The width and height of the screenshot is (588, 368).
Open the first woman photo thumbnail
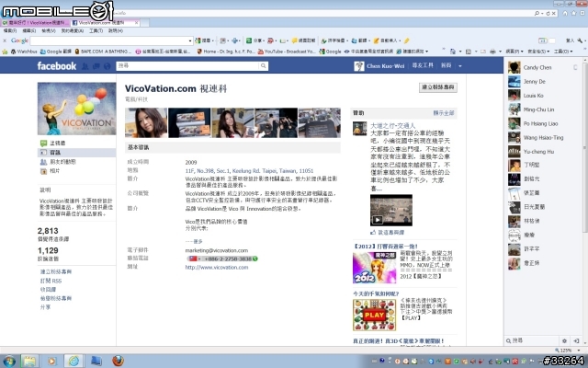(146, 122)
